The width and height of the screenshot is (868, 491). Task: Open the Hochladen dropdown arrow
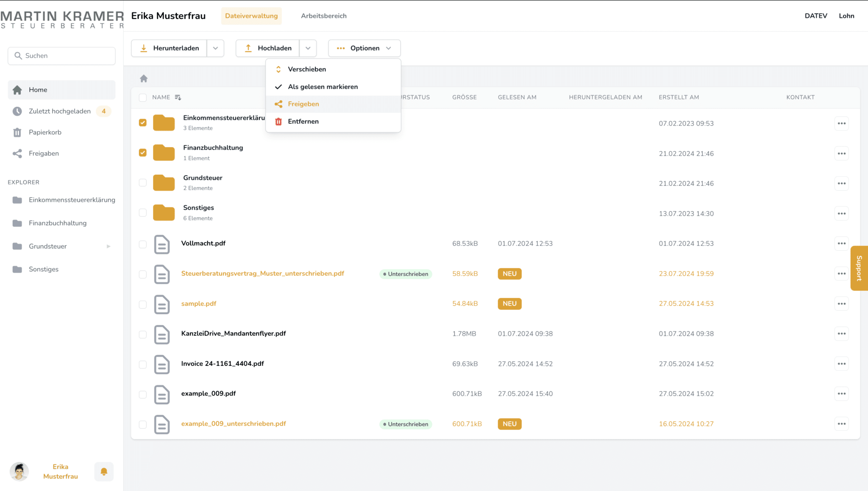pos(308,48)
